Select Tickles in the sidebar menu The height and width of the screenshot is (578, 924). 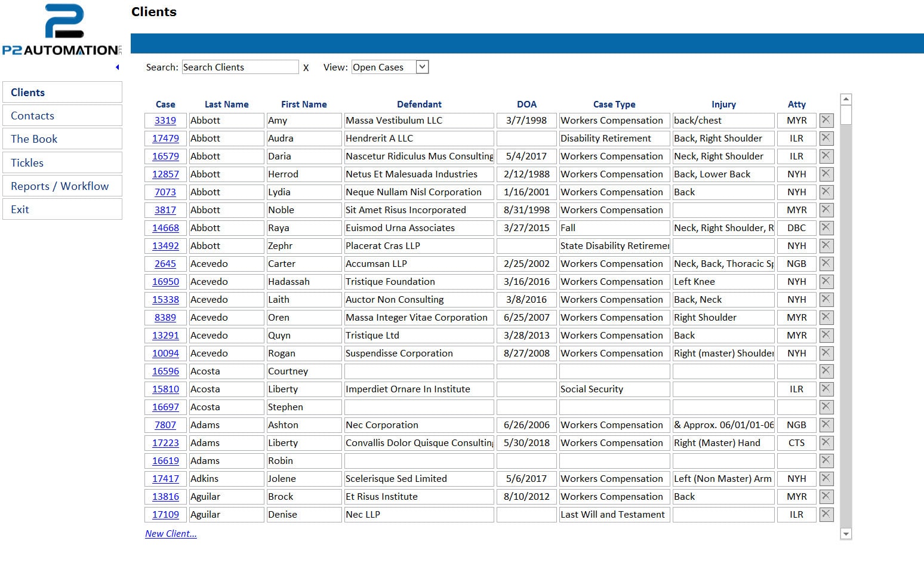(x=62, y=162)
